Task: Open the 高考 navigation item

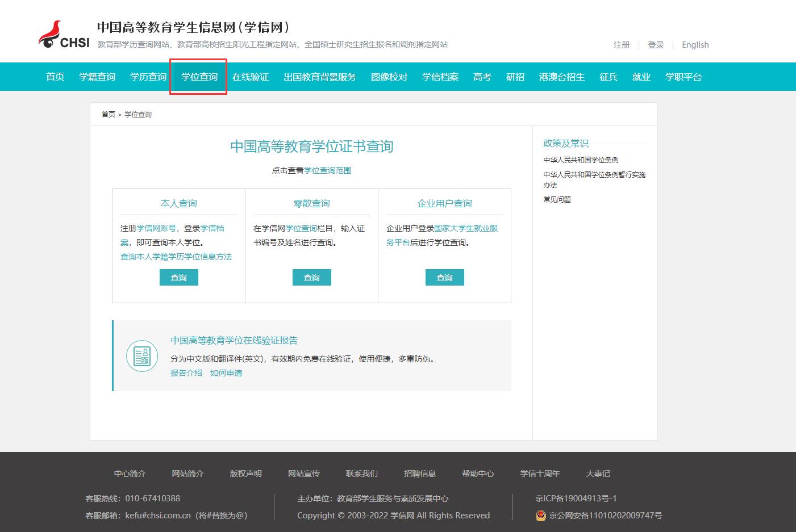Action: click(482, 77)
